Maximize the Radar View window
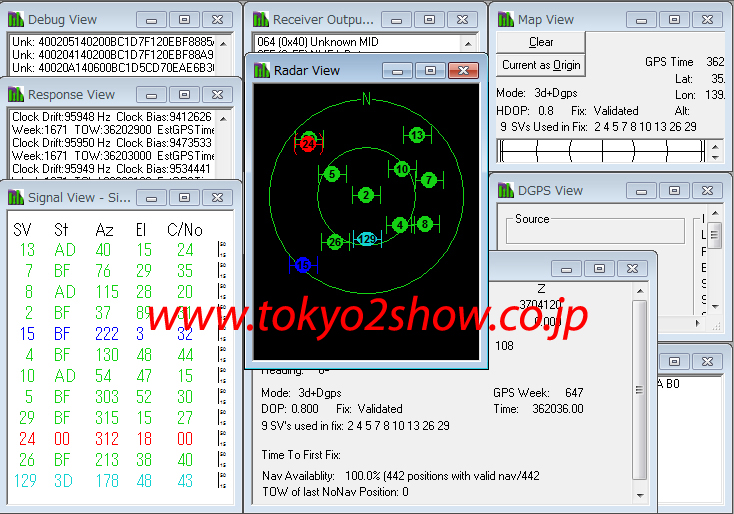Screen dimensions: 734x514 pyautogui.click(x=430, y=70)
